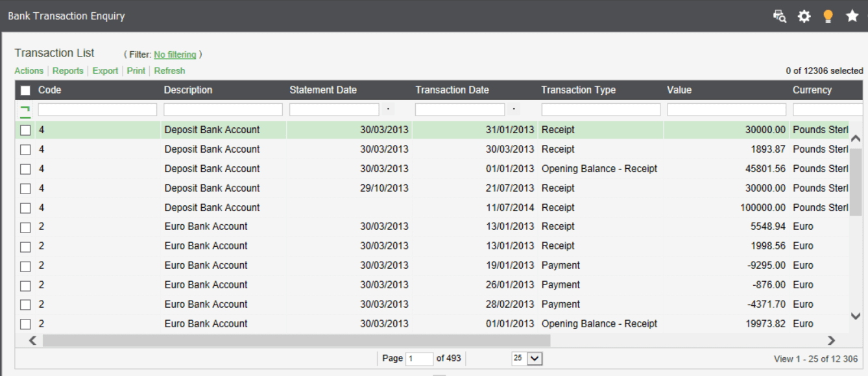Click the Transaction Date cell 11/07/2014
Screen dimensions: 868x376
click(x=510, y=208)
